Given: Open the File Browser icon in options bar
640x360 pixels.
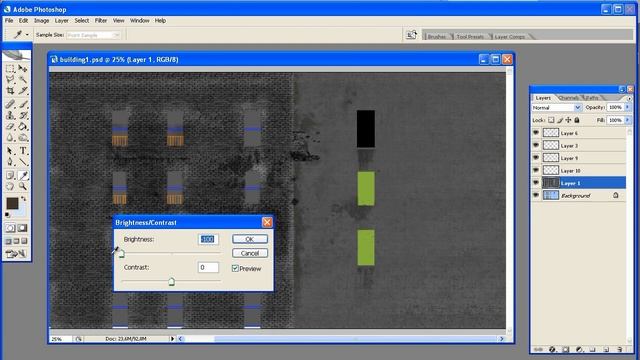Looking at the screenshot, I should coord(411,35).
